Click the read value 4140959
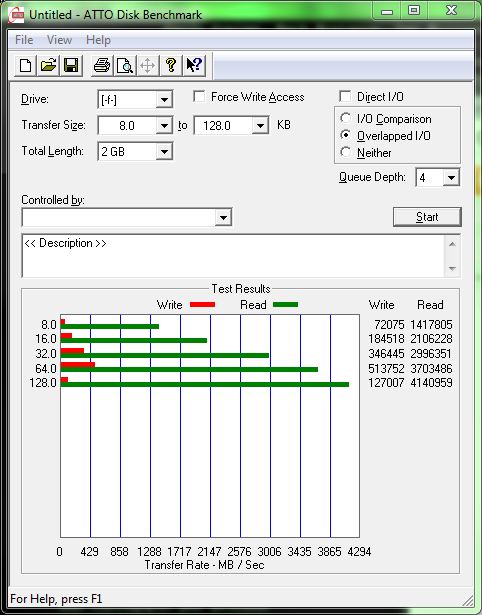This screenshot has height=615, width=482. click(431, 382)
